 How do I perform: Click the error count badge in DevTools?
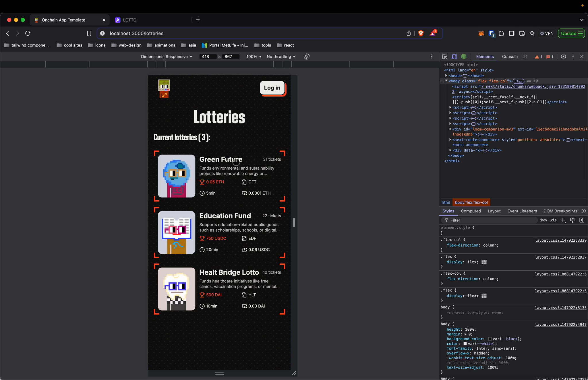[x=550, y=57]
